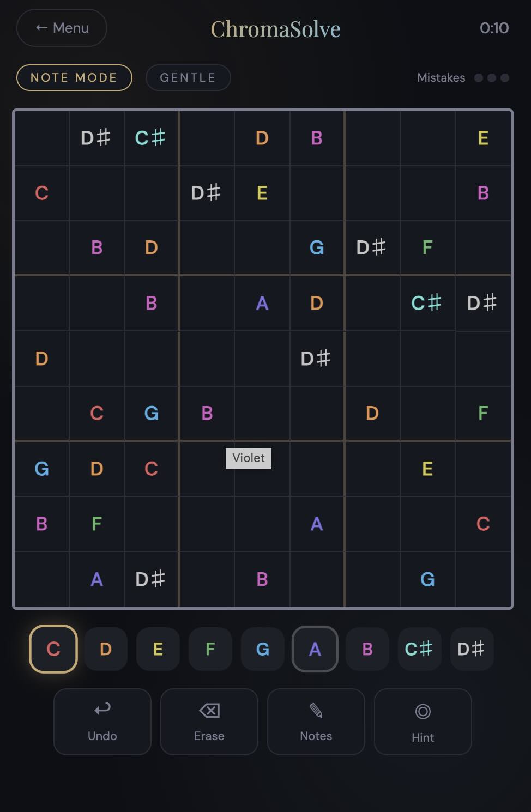
Task: Select the teal C# note in palette
Action: (419, 649)
